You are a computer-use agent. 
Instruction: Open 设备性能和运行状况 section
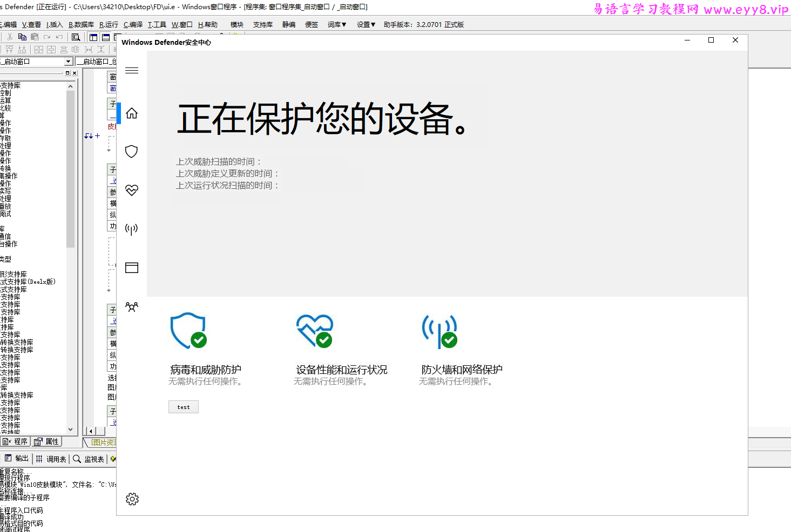[342, 370]
